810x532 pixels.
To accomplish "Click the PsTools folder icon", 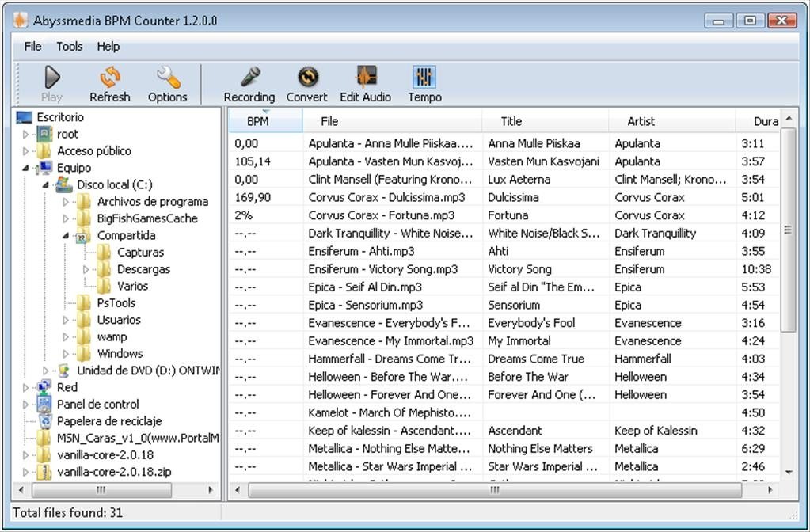I will point(84,302).
